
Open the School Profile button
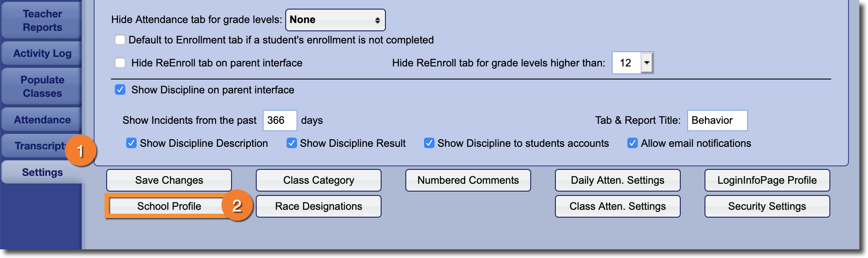(x=169, y=206)
